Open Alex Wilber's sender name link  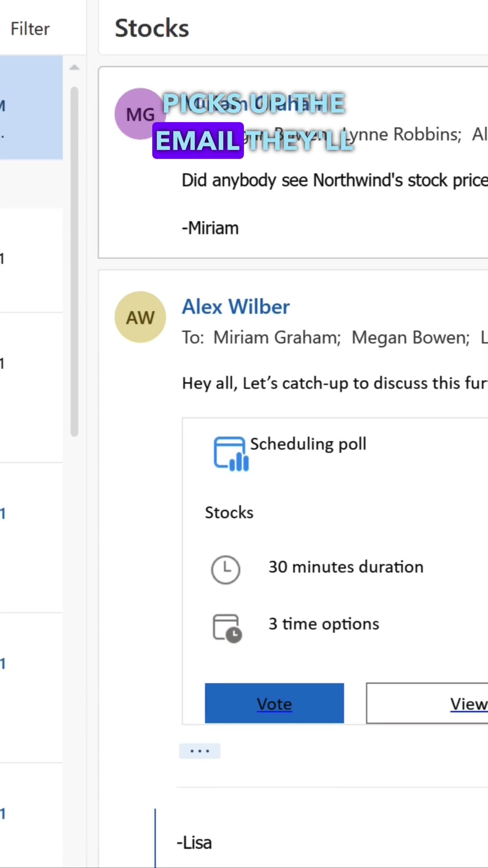click(235, 307)
